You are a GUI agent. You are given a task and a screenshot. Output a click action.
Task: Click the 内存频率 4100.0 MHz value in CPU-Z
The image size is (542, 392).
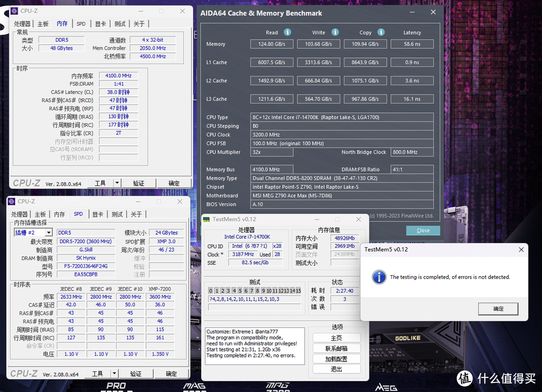point(118,75)
